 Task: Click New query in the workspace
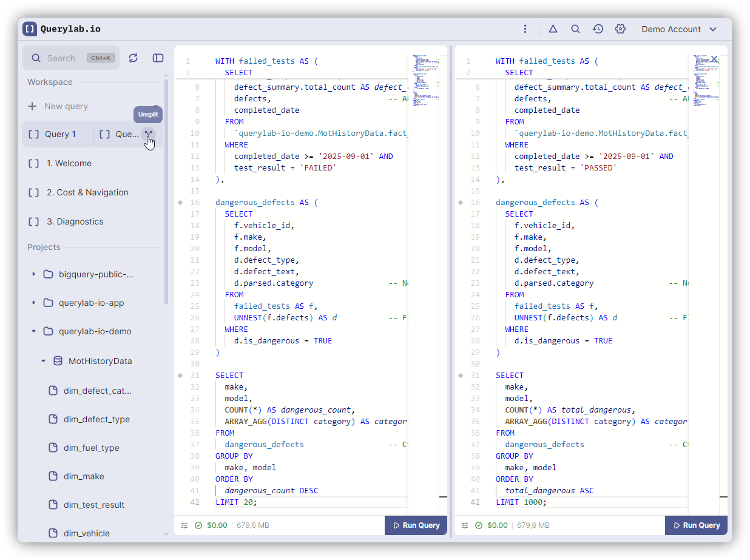click(66, 106)
